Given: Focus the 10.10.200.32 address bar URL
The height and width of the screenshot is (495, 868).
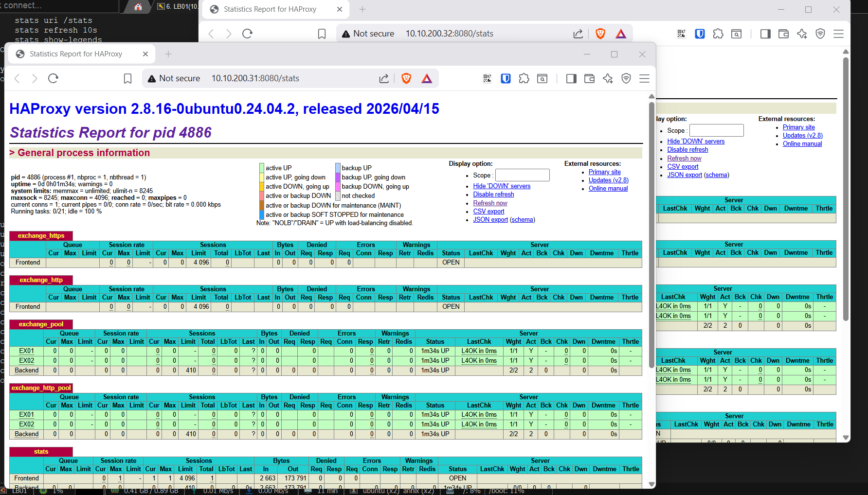Looking at the screenshot, I should 450,34.
